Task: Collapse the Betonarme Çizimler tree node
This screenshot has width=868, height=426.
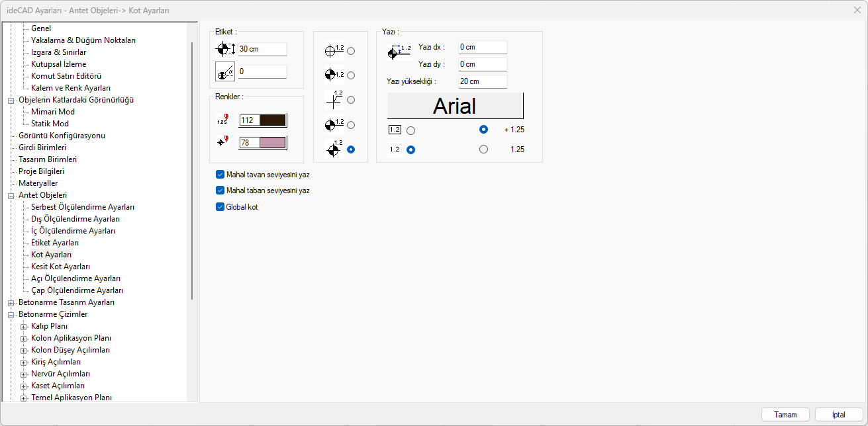Action: click(x=11, y=315)
